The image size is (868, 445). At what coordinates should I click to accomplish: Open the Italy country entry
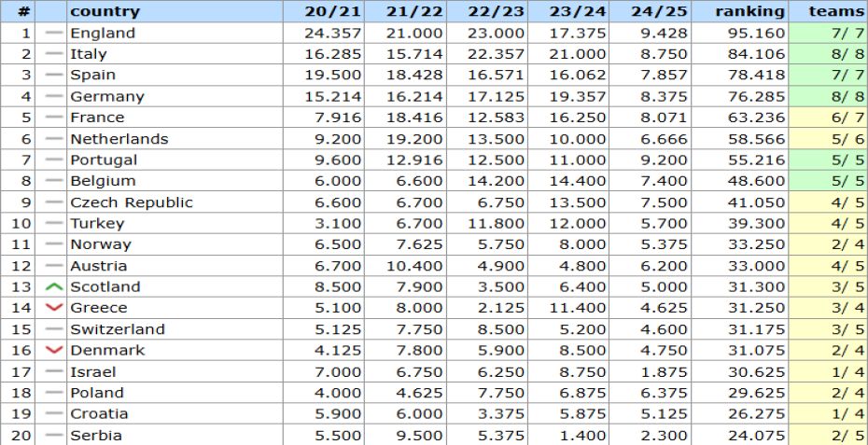pos(89,54)
